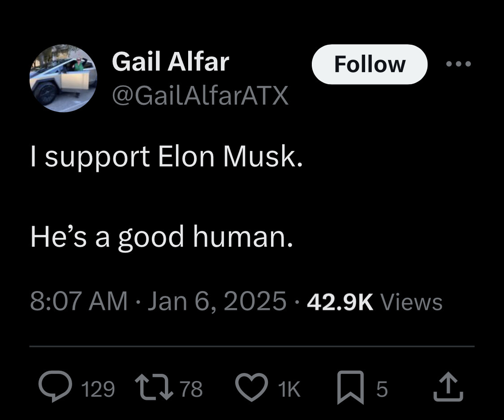504x420 pixels.
Task: Click the repost arrows icon
Action: pos(155,388)
